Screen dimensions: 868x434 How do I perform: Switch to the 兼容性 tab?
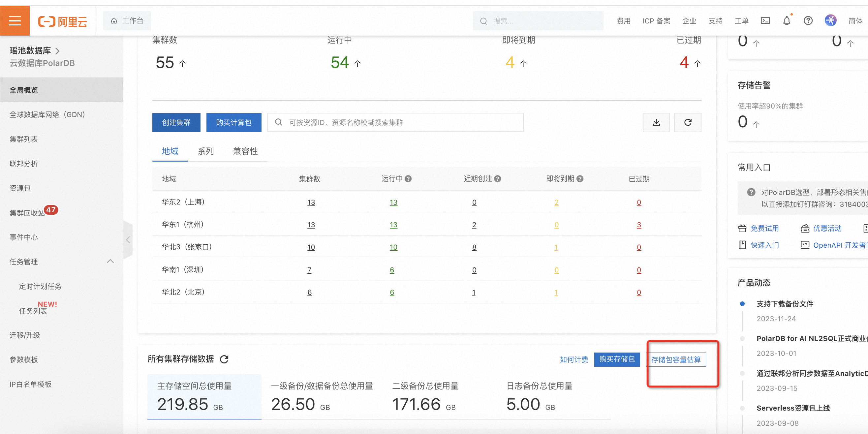pyautogui.click(x=245, y=151)
